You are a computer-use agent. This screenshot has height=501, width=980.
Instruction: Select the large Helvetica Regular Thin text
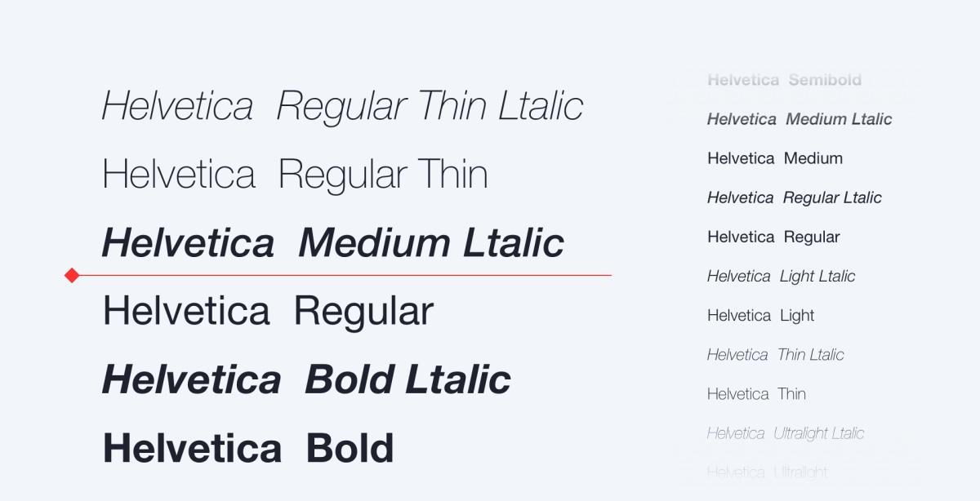pos(295,175)
